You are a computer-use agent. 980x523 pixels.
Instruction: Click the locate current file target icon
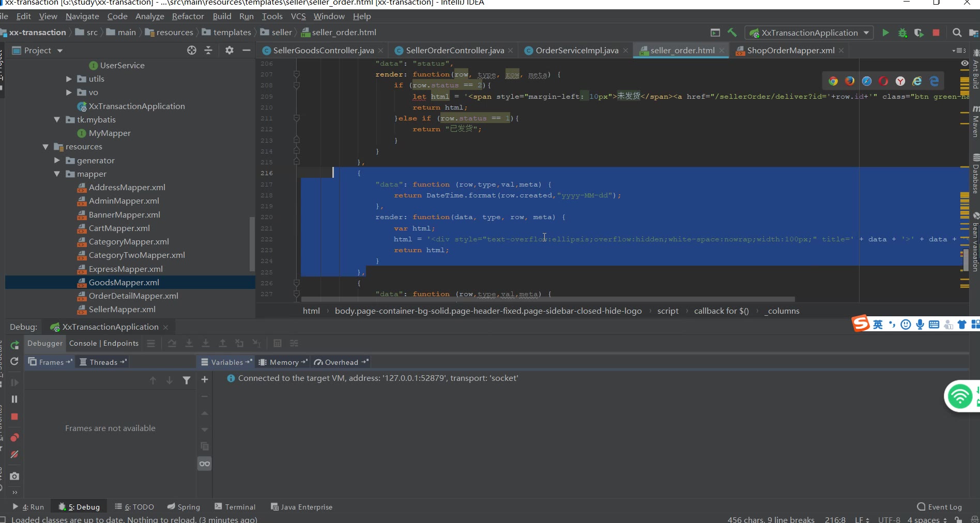pos(192,50)
